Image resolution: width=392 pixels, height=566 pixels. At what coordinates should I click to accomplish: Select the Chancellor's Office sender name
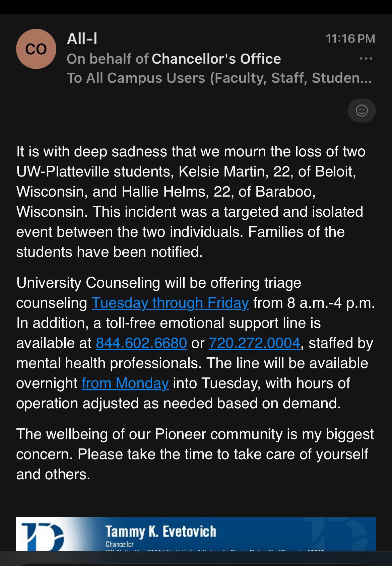216,59
